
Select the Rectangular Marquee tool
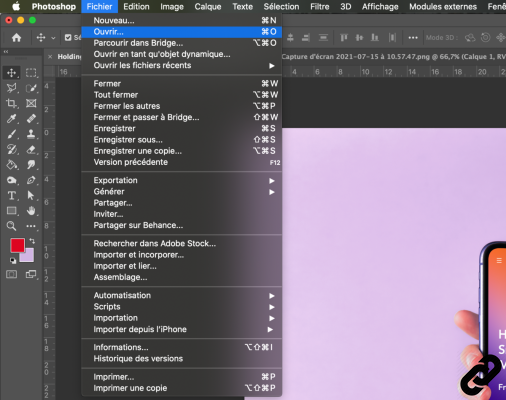pos(31,73)
